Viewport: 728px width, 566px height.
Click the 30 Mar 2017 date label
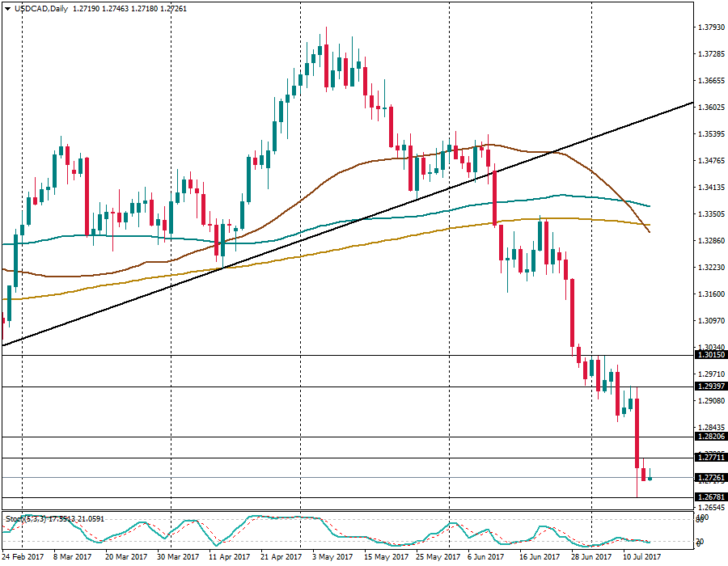tap(178, 557)
